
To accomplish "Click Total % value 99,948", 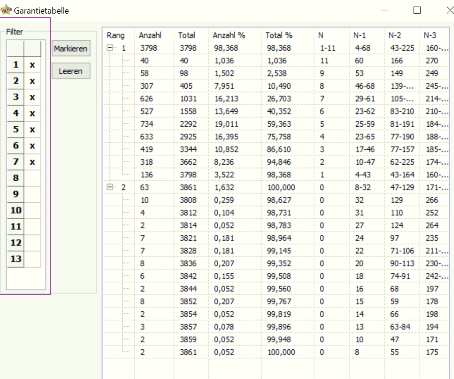I will 279,339.
